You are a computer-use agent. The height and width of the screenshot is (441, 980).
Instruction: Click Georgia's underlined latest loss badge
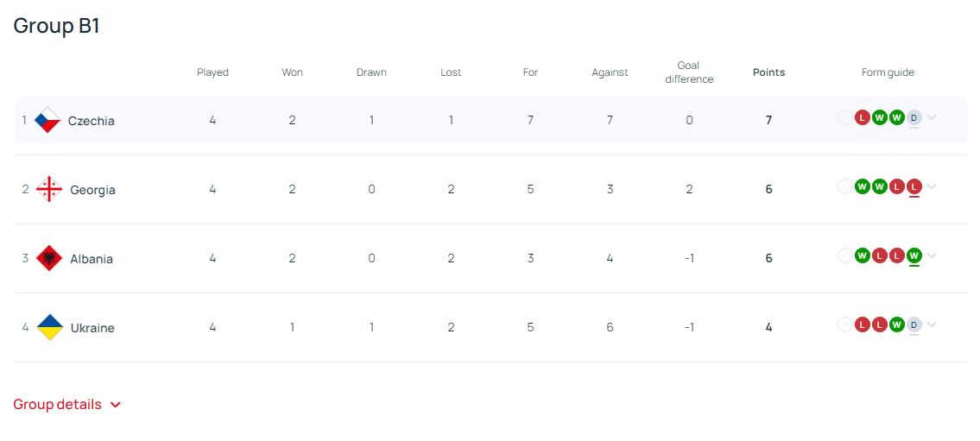(914, 186)
